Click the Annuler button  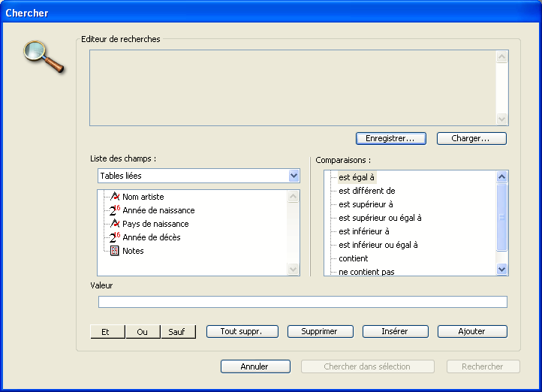(254, 366)
